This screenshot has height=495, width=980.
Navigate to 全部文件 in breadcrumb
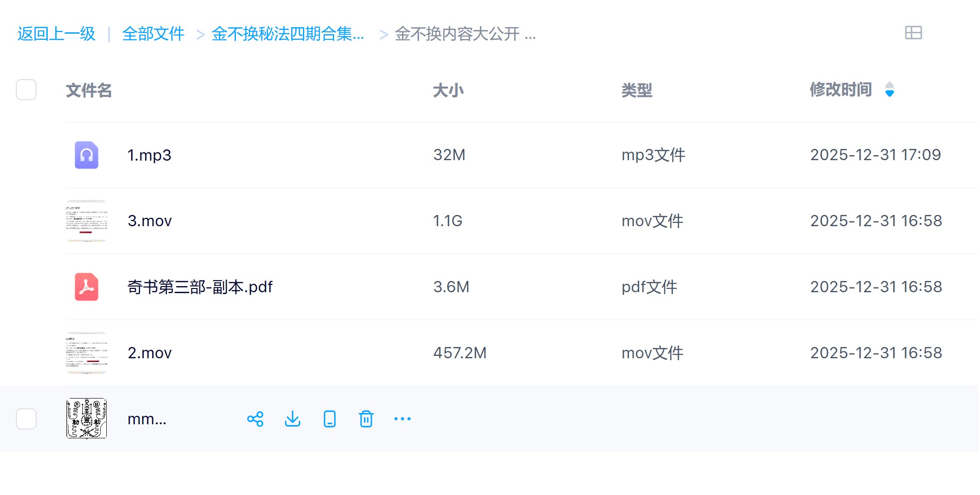click(x=153, y=34)
